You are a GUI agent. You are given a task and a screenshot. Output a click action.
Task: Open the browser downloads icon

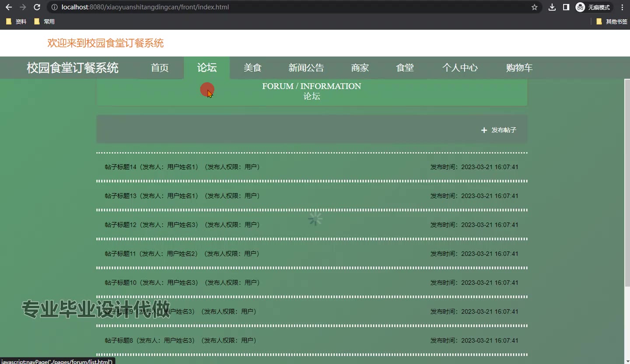click(552, 7)
